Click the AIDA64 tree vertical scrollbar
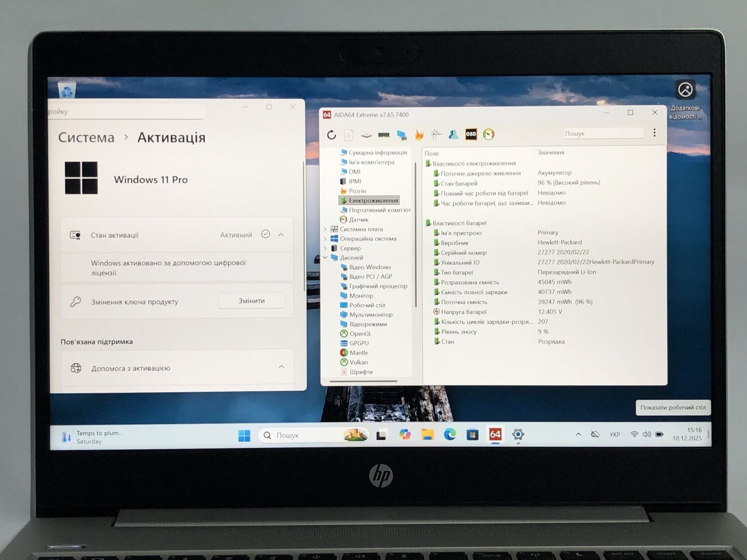This screenshot has width=747, height=560. [415, 234]
